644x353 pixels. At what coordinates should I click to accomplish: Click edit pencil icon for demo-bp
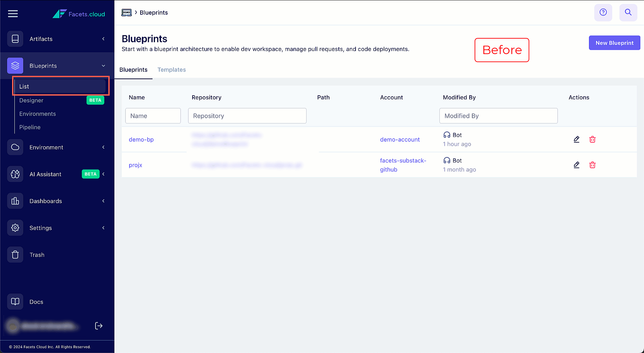(576, 139)
